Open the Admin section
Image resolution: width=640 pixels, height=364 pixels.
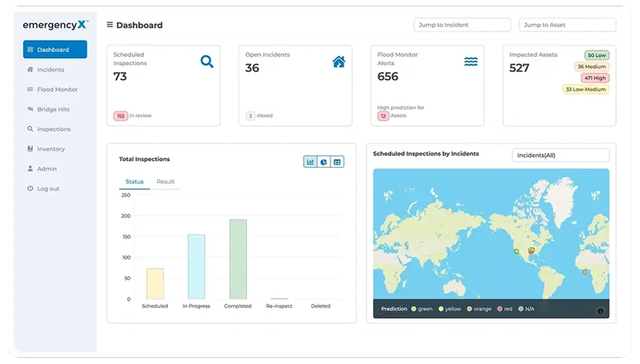[41, 169]
